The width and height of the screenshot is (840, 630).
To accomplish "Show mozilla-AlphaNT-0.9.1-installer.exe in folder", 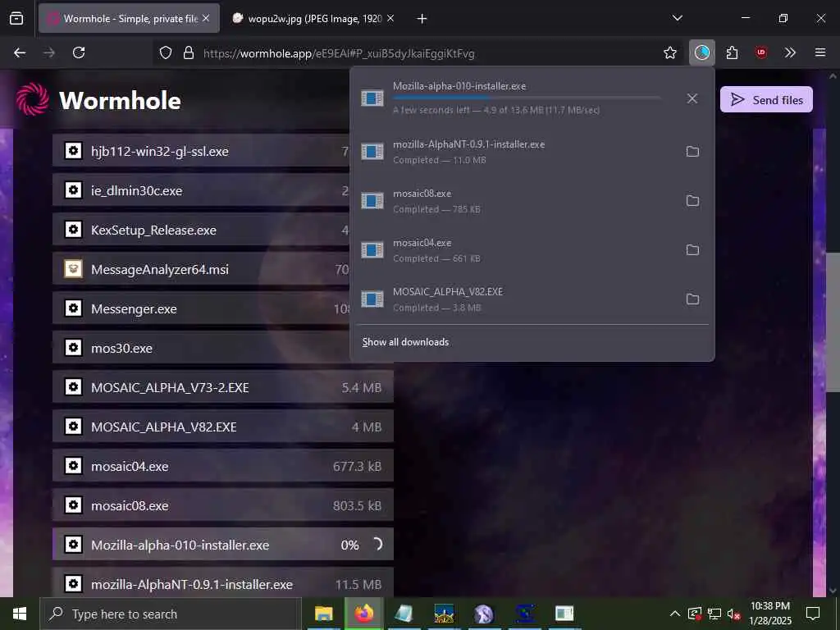I will pos(692,152).
